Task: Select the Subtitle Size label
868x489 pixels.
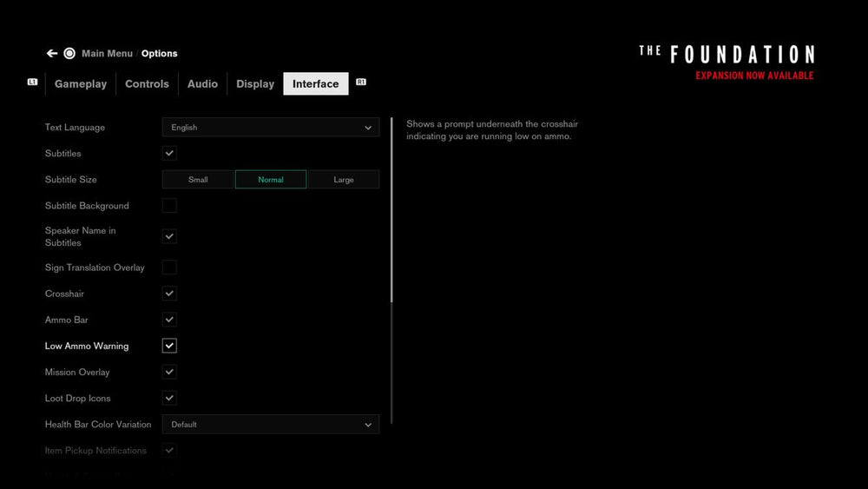Action: tap(71, 180)
